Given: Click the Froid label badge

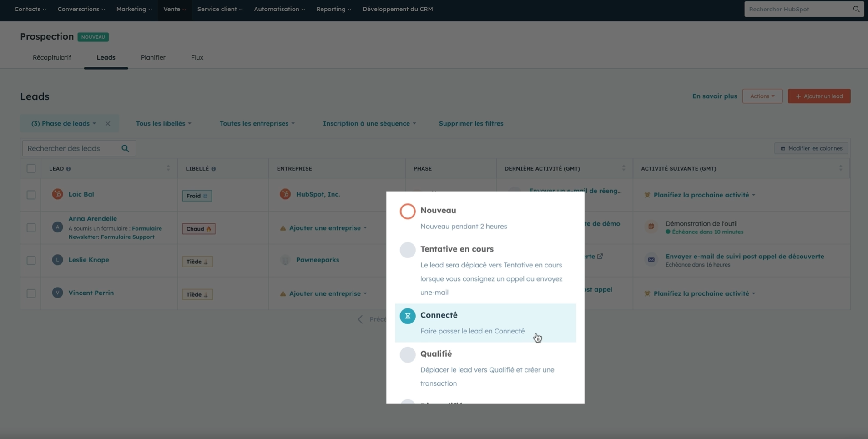Looking at the screenshot, I should click(197, 196).
